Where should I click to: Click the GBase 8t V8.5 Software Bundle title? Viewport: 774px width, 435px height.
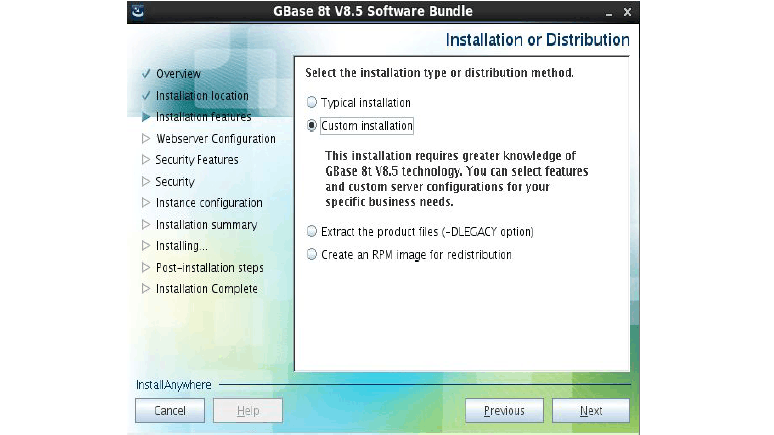373,11
